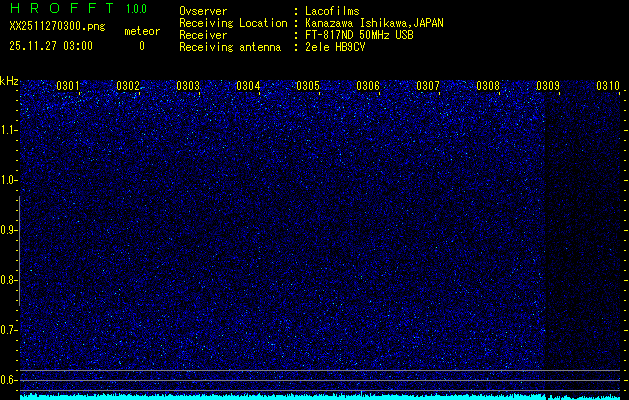Click the 0301 time marker
Viewport: 629px width, 400px height.
tap(69, 86)
